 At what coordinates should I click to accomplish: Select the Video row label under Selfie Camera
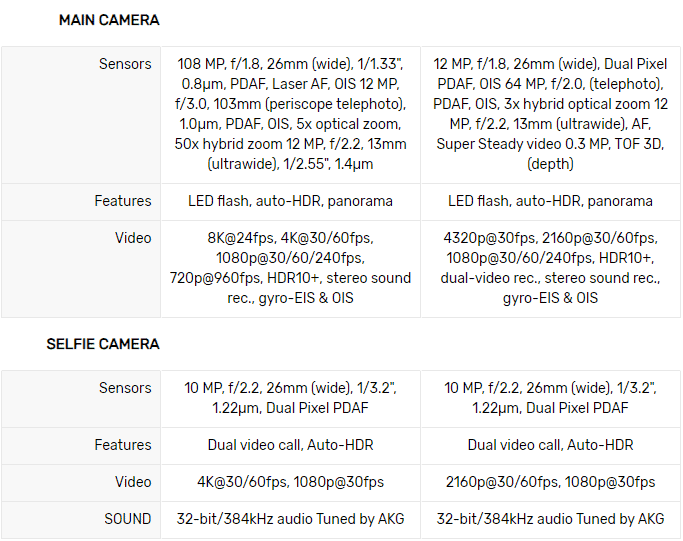133,482
